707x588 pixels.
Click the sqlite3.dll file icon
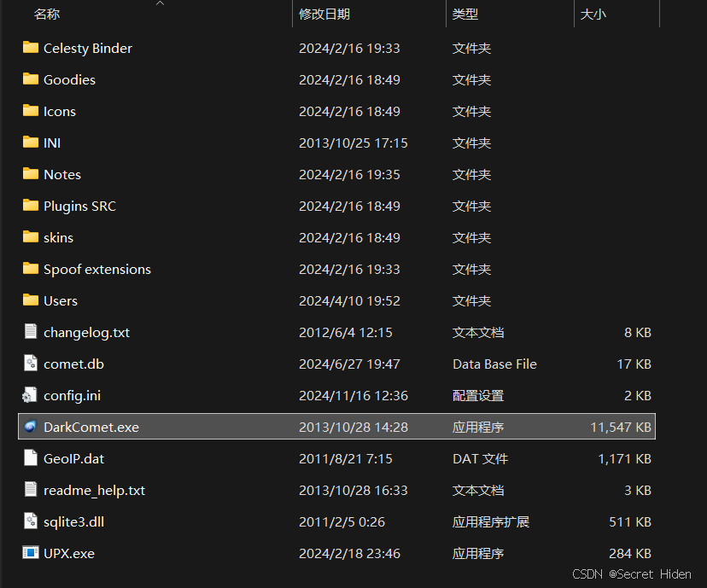tap(31, 521)
